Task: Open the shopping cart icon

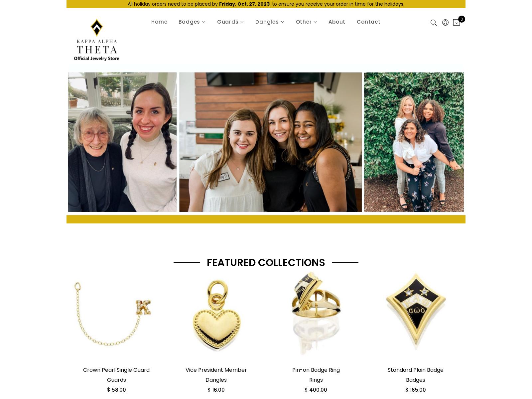Action: (x=457, y=22)
